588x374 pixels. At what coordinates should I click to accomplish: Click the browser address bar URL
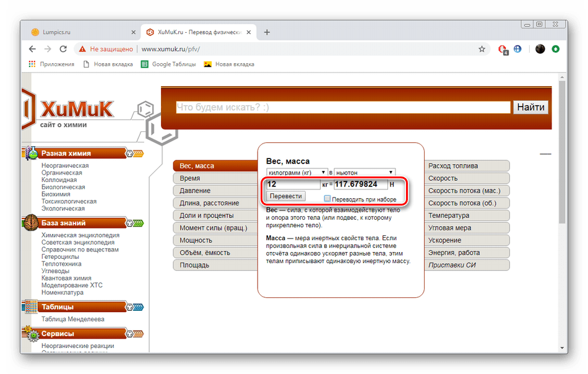click(x=171, y=49)
